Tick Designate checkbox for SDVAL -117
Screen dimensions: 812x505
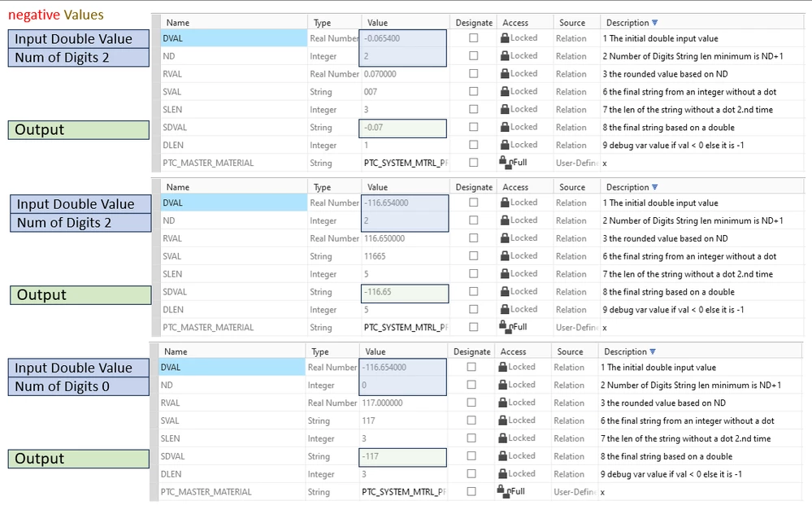click(471, 455)
